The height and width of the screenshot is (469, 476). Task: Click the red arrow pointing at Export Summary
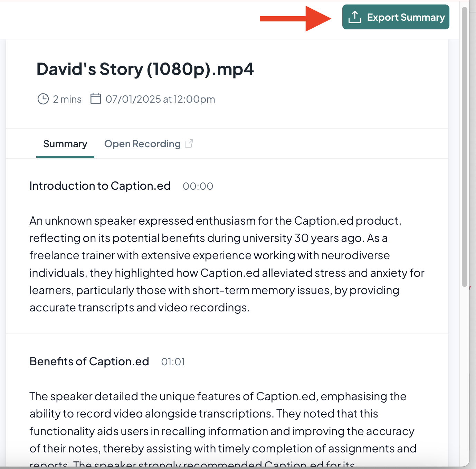(296, 19)
